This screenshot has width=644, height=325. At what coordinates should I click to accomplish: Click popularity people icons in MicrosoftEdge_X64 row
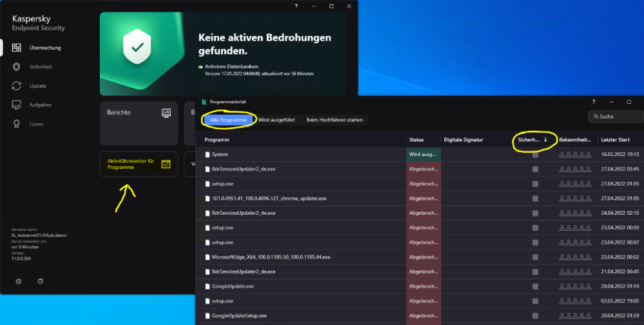click(x=575, y=257)
